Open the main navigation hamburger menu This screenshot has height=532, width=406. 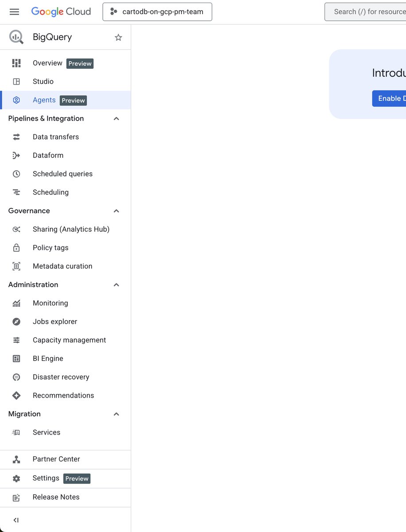pyautogui.click(x=14, y=12)
